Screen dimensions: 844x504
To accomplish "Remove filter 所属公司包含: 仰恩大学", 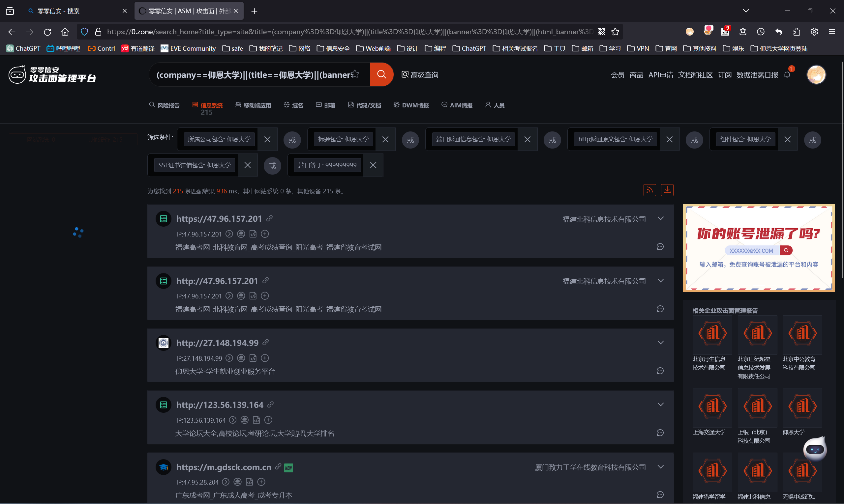I will pyautogui.click(x=267, y=139).
